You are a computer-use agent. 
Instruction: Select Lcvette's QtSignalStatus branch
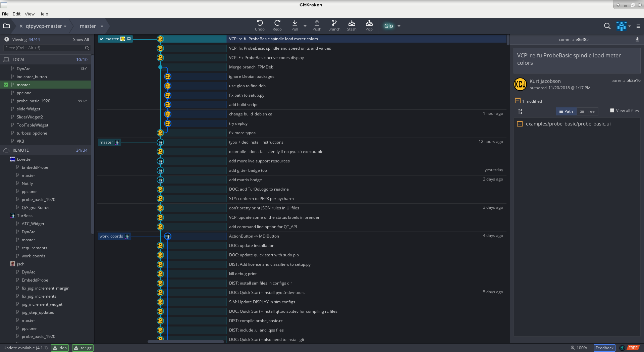(x=36, y=208)
